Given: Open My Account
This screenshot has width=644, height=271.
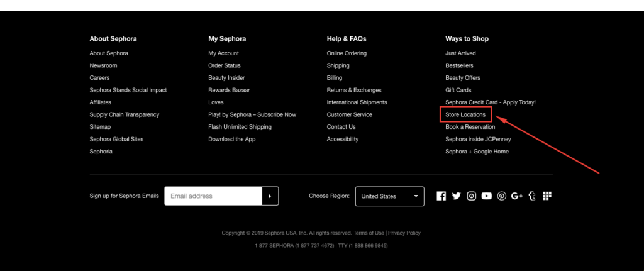Looking at the screenshot, I should pos(224,53).
